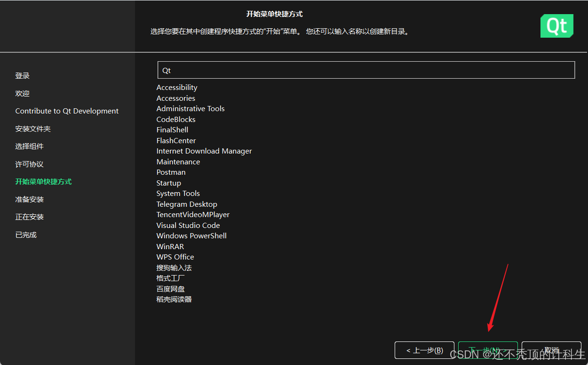Open Contribute to Qt Development step
The width and height of the screenshot is (588, 365).
point(67,111)
